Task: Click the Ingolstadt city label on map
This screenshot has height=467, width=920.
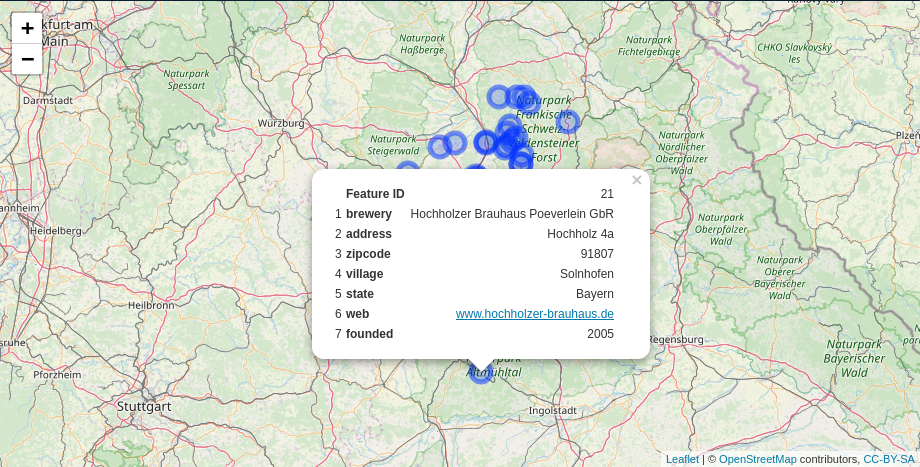Action: pyautogui.click(x=552, y=410)
